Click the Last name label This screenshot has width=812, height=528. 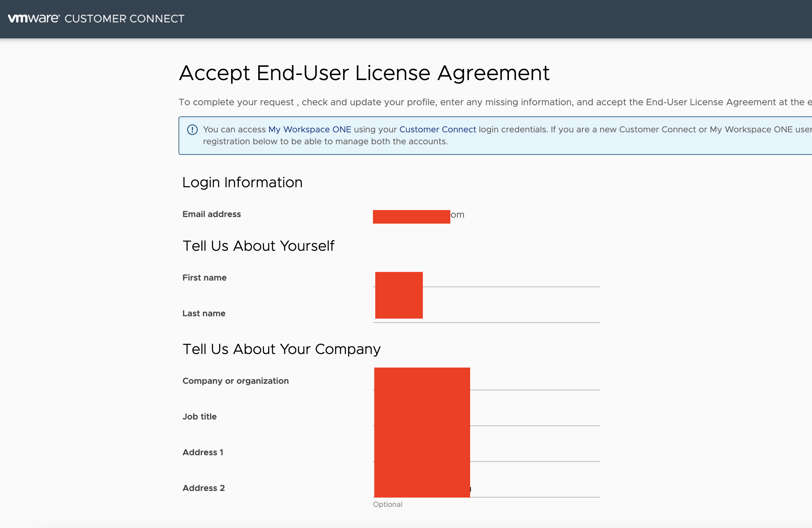tap(204, 313)
